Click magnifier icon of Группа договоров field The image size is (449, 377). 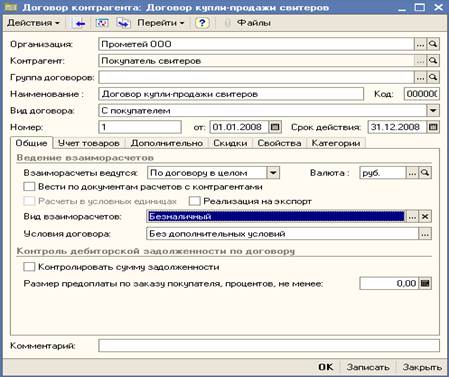[433, 77]
